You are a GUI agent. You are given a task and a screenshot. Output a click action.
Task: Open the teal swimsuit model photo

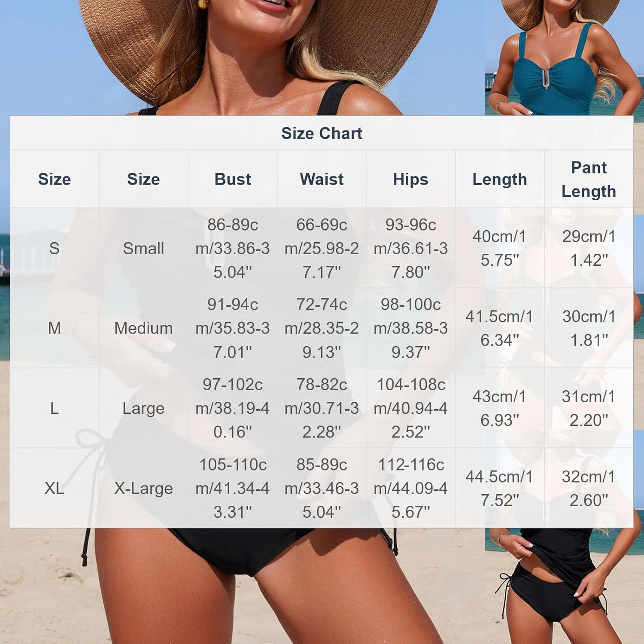565,58
